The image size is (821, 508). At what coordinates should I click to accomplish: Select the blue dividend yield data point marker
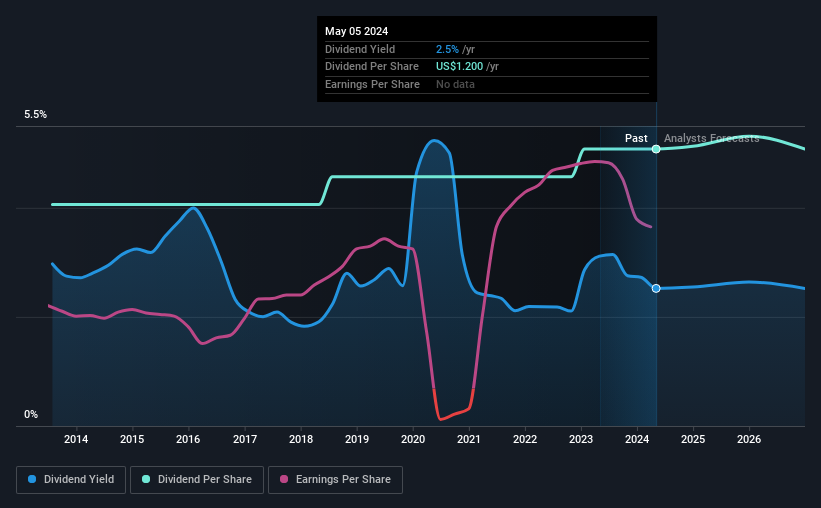[x=656, y=289]
